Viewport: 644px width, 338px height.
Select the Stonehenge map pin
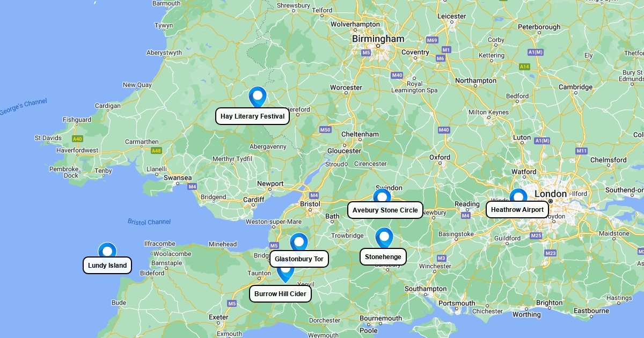click(384, 238)
